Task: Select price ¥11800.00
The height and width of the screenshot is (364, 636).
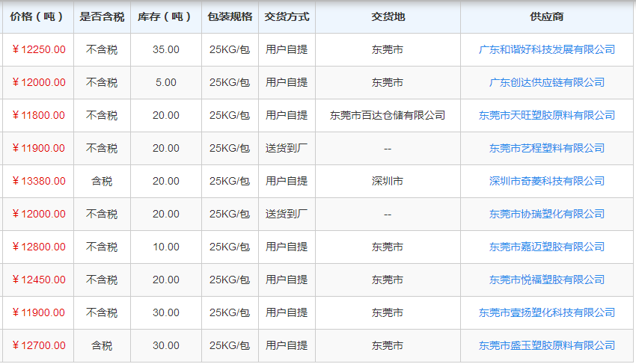Action: [39, 115]
